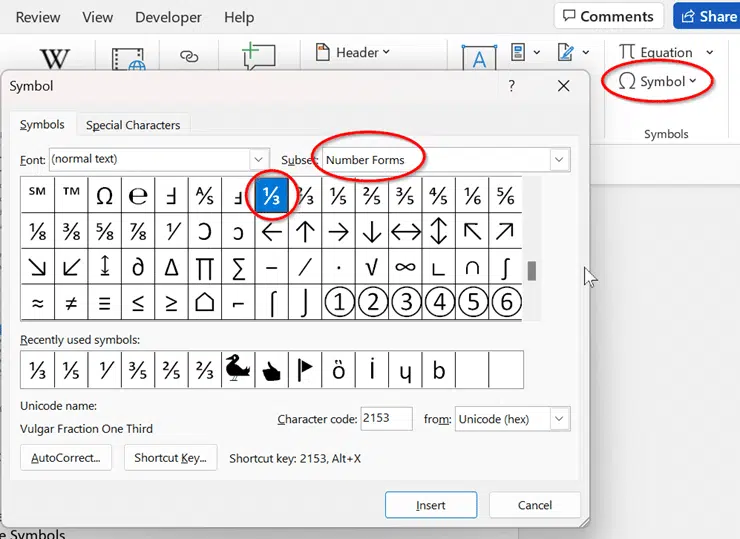The image size is (740, 539).
Task: Select the service mark SM symbol
Action: 37,195
